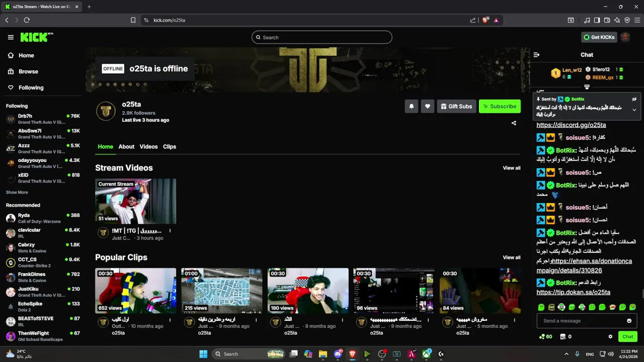Open Ryda recommended channel
The width and height of the screenshot is (644, 362).
click(43, 218)
